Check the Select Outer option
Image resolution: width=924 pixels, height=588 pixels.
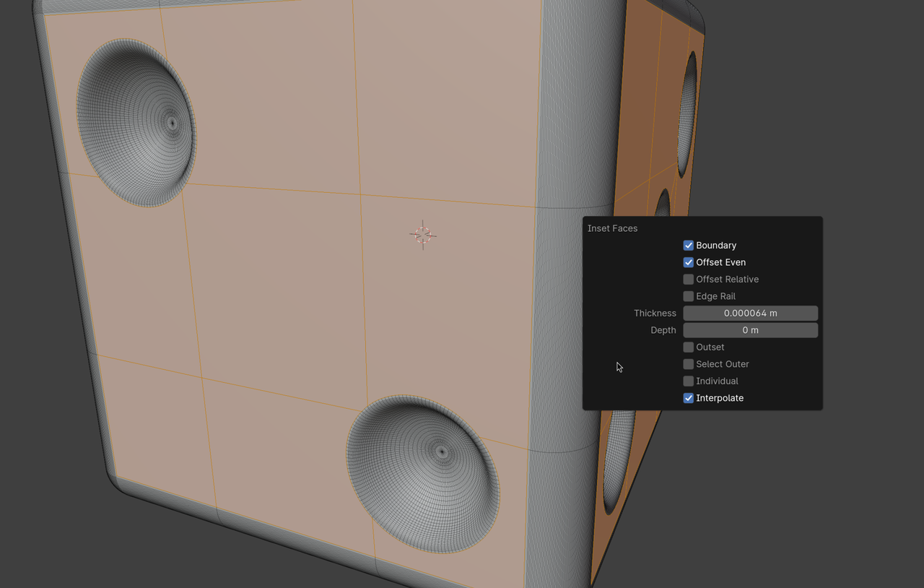pyautogui.click(x=688, y=364)
